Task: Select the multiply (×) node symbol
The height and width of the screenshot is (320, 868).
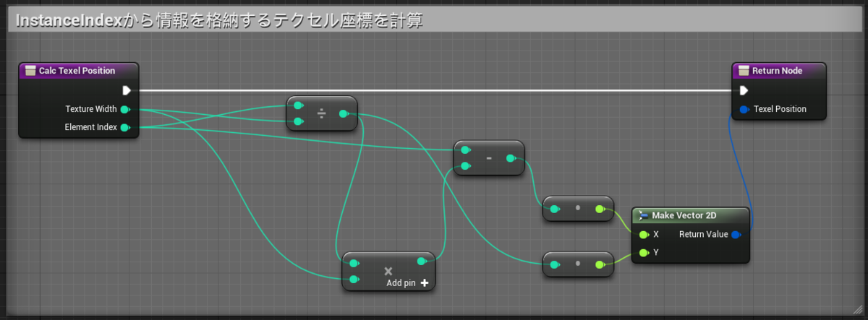Action: [388, 271]
